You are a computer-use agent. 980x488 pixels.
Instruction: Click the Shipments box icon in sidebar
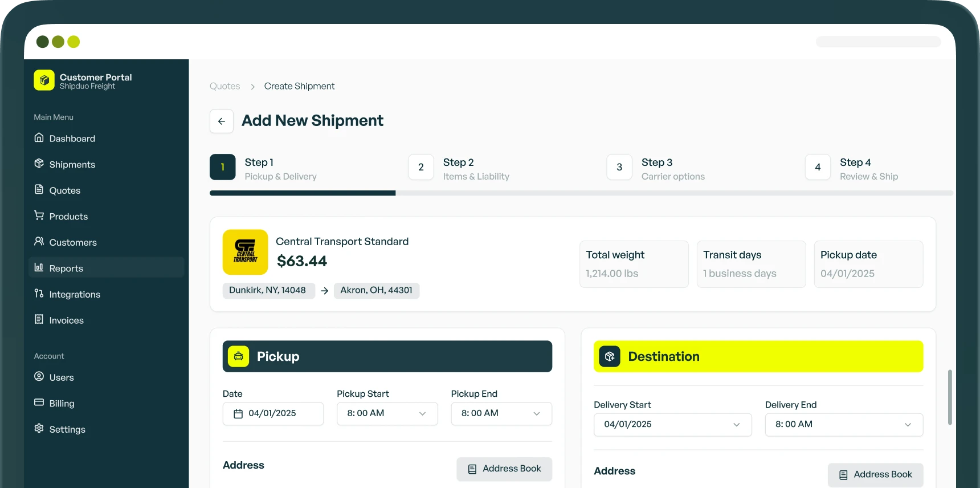coord(39,164)
